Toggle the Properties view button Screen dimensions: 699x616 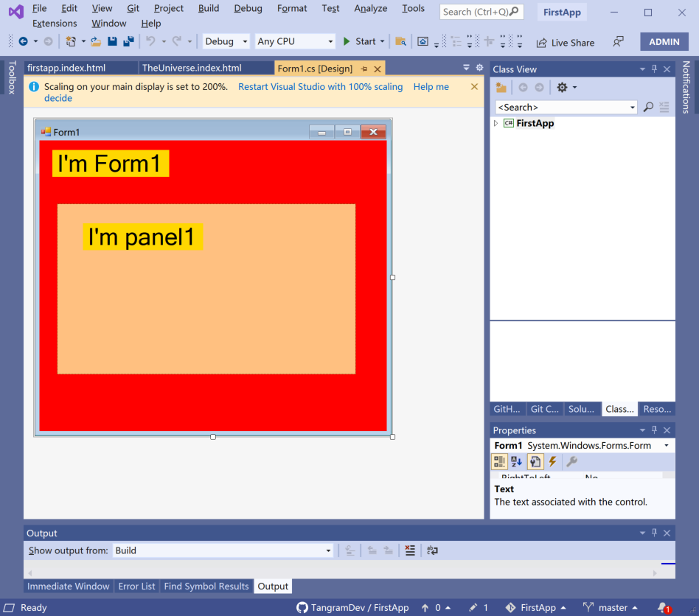point(535,461)
